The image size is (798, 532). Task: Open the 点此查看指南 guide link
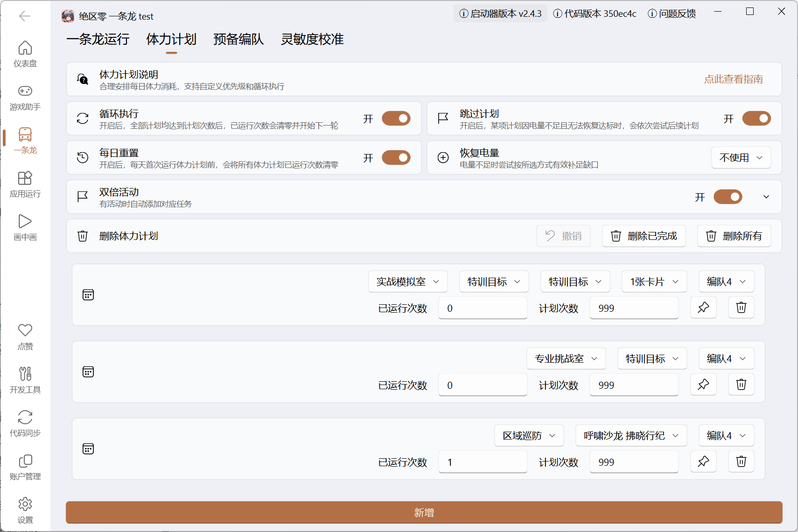click(x=734, y=79)
